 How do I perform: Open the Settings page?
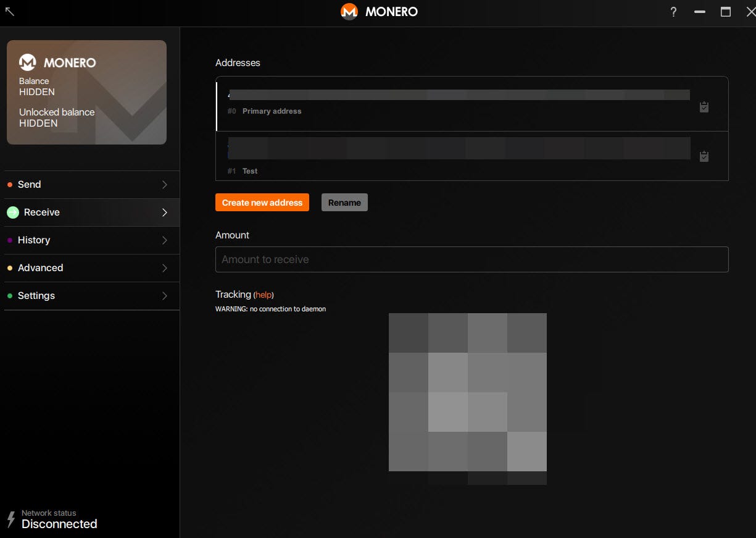(x=92, y=296)
